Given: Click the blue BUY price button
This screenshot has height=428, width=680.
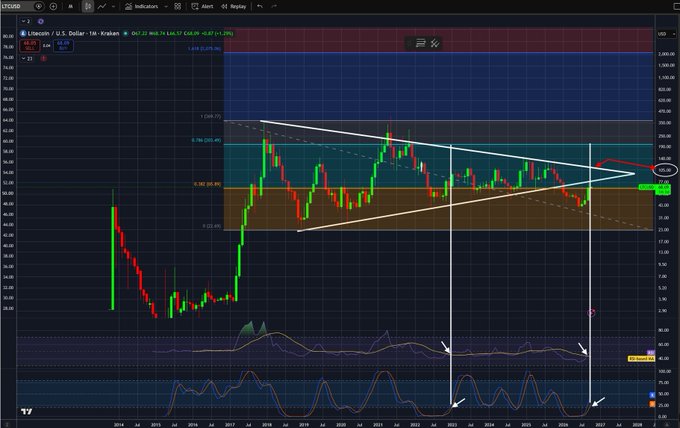Looking at the screenshot, I should 63,45.
